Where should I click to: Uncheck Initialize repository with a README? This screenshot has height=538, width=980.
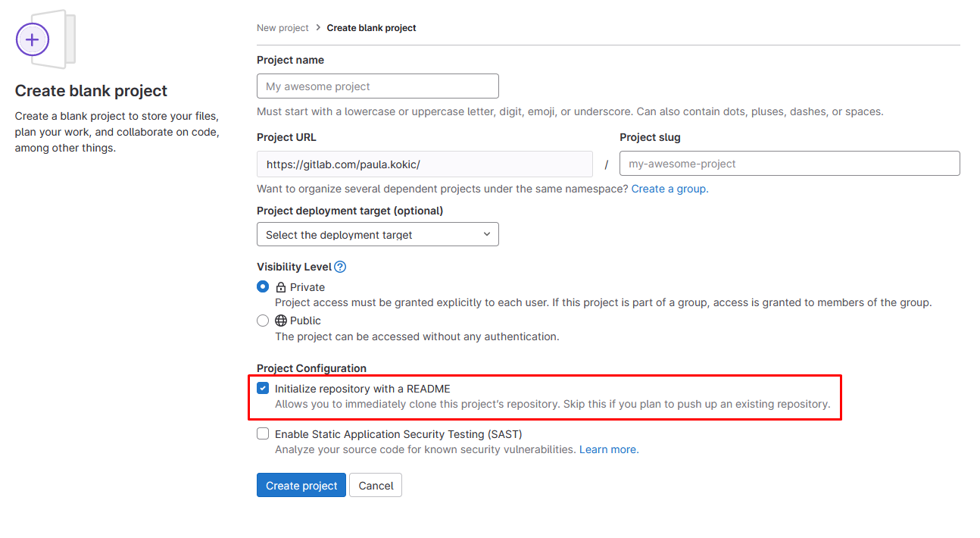tap(263, 389)
